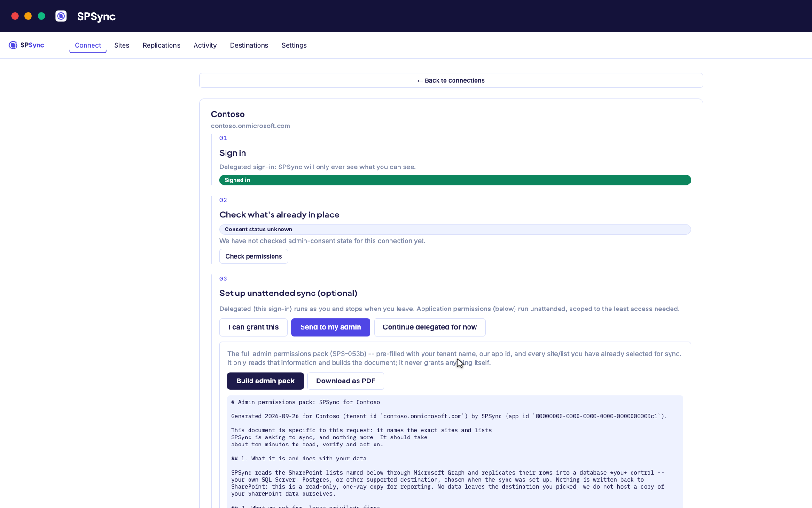812x508 pixels.
Task: Click the Check permissions button
Action: coord(254,256)
